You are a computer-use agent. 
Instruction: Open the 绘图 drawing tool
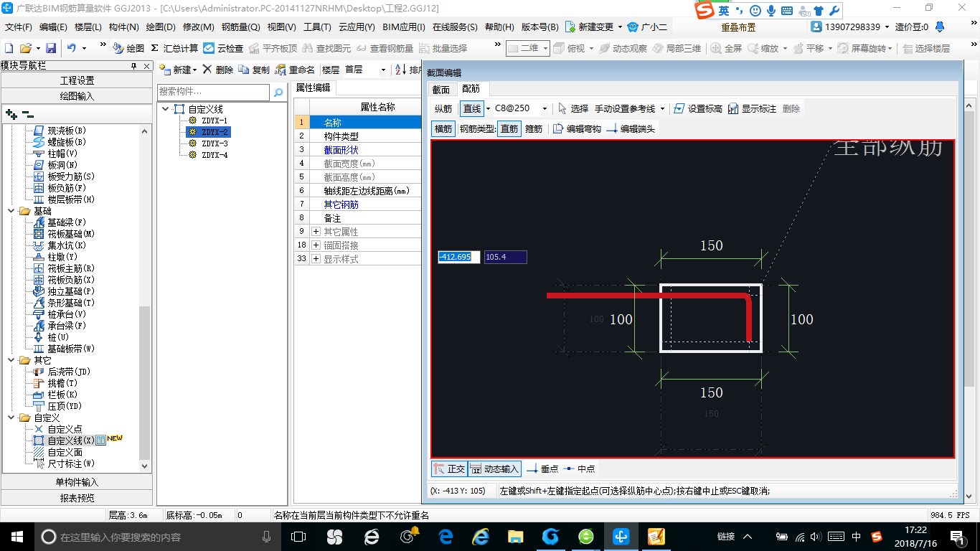tap(128, 48)
